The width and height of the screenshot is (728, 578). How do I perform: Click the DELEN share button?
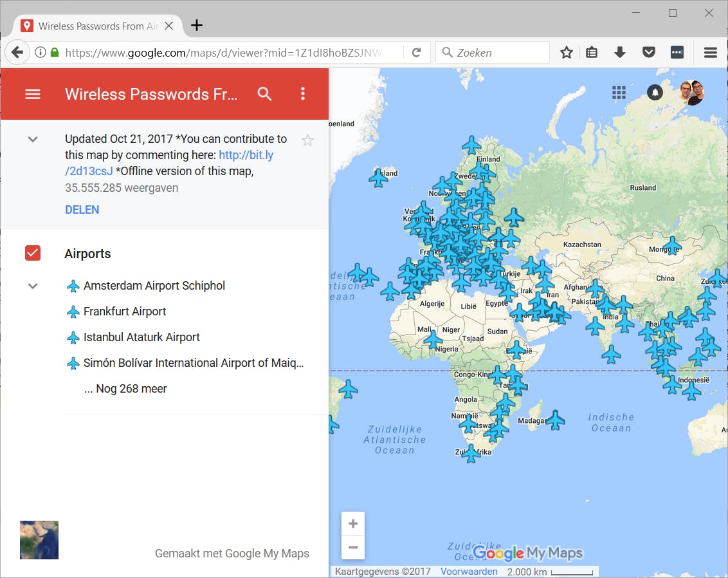click(x=82, y=210)
